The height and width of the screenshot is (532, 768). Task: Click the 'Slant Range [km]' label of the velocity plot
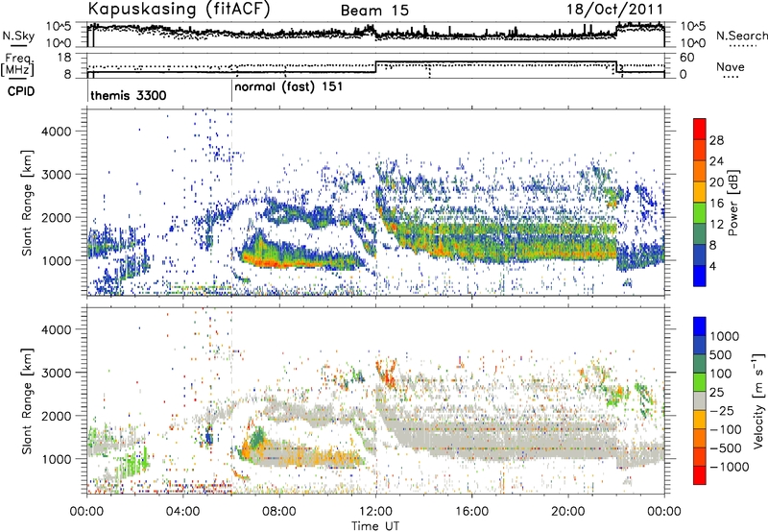[27, 401]
